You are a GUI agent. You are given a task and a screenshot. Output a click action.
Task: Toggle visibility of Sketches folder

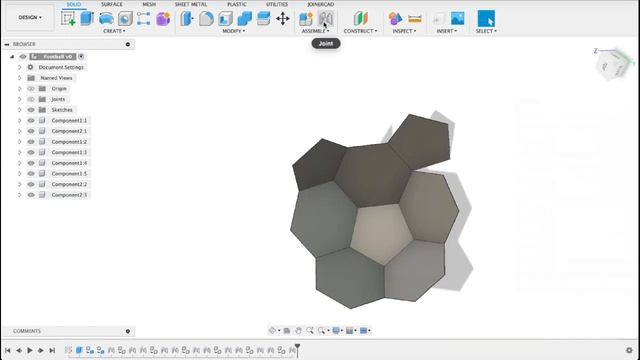tap(31, 110)
